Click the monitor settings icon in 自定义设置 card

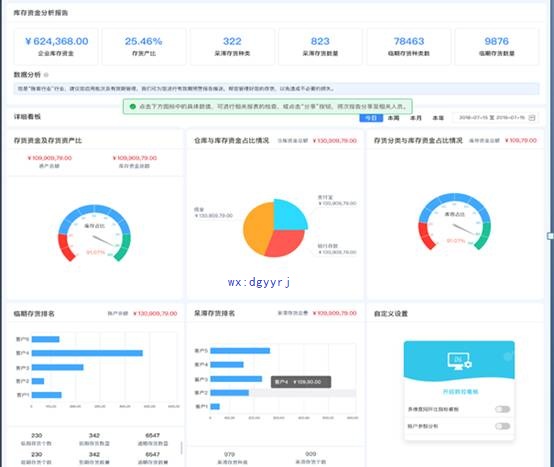(459, 361)
